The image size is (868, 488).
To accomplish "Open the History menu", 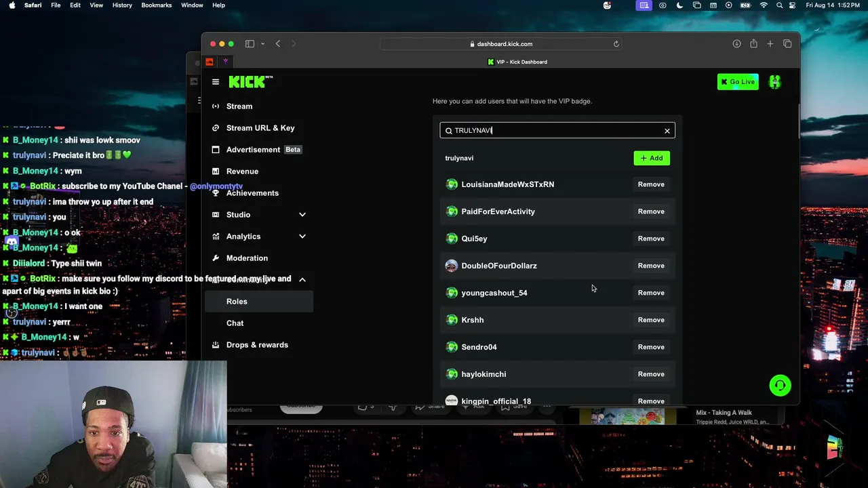I will (122, 5).
